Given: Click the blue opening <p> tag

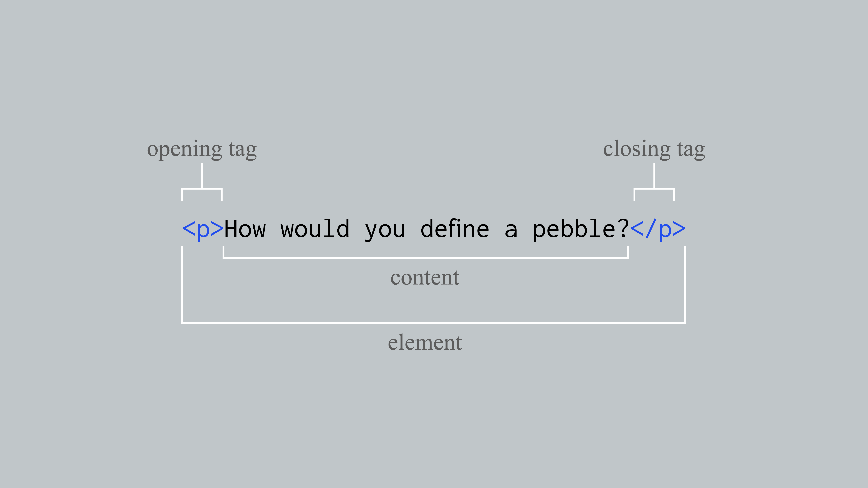Looking at the screenshot, I should point(203,229).
